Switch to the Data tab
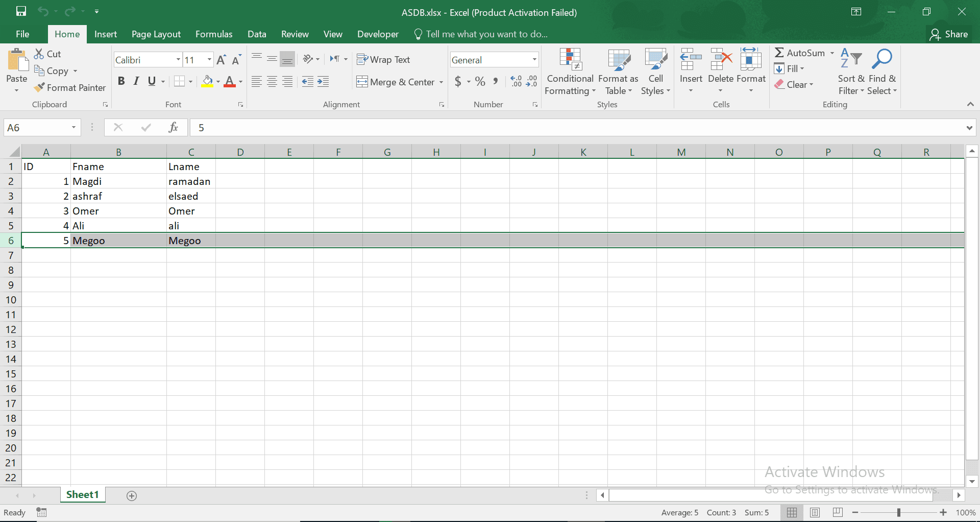The height and width of the screenshot is (522, 980). click(257, 34)
